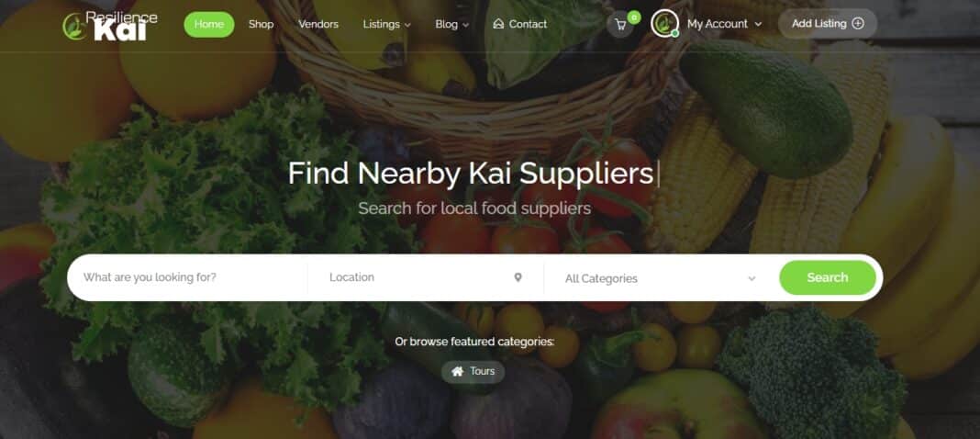Click the plus circle in Add Listing

tap(858, 24)
